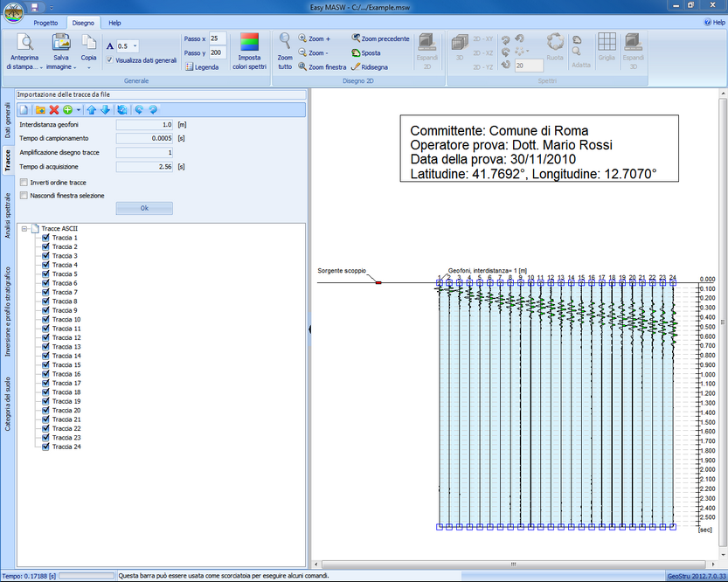Open the quick access toolbar customize arrow
Viewport: 728px width, 582px height.
tap(51, 7)
